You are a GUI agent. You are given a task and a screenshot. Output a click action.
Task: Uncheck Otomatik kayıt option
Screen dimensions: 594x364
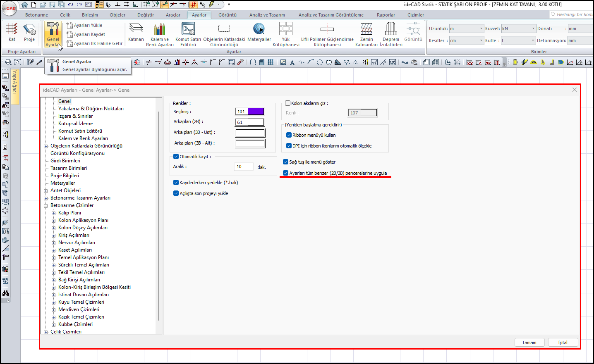point(176,157)
